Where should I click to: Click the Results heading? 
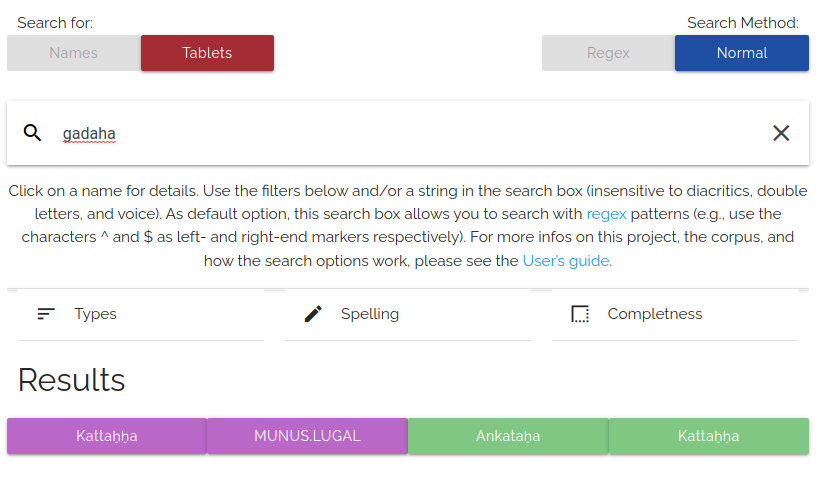(72, 380)
